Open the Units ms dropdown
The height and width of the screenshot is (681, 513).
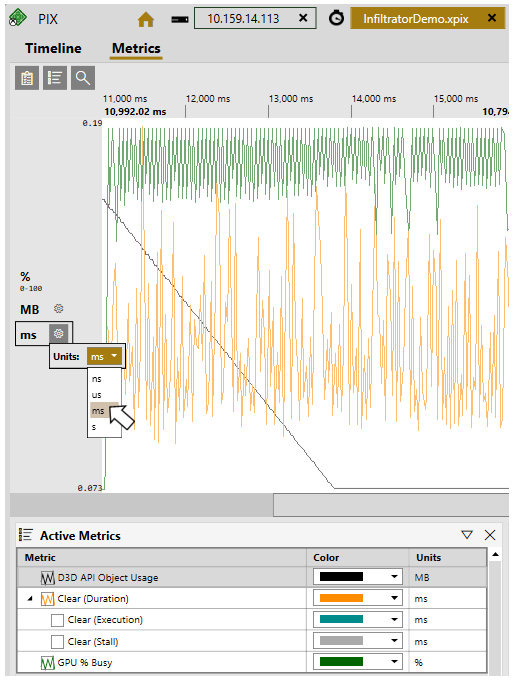click(104, 357)
